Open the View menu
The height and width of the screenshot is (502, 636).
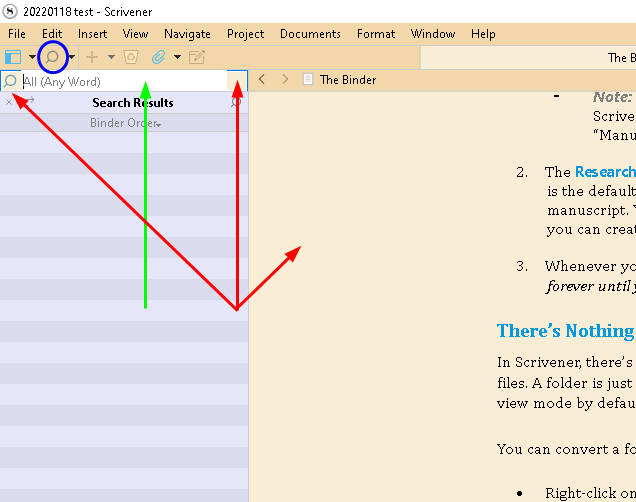[x=135, y=34]
